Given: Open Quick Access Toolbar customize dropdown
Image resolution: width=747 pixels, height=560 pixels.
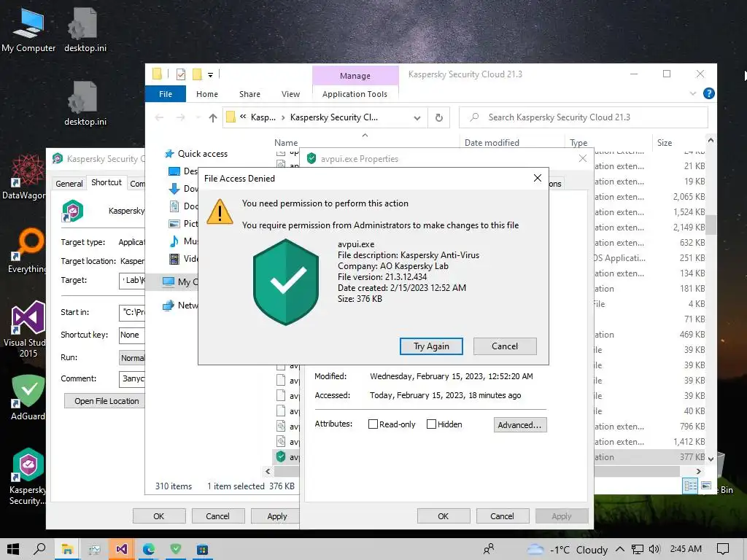Looking at the screenshot, I should [210, 74].
